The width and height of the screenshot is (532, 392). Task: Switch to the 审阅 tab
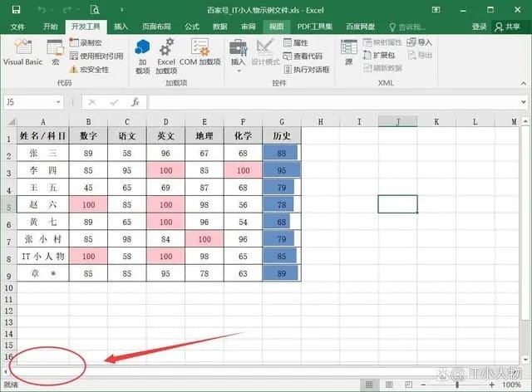[x=248, y=27]
